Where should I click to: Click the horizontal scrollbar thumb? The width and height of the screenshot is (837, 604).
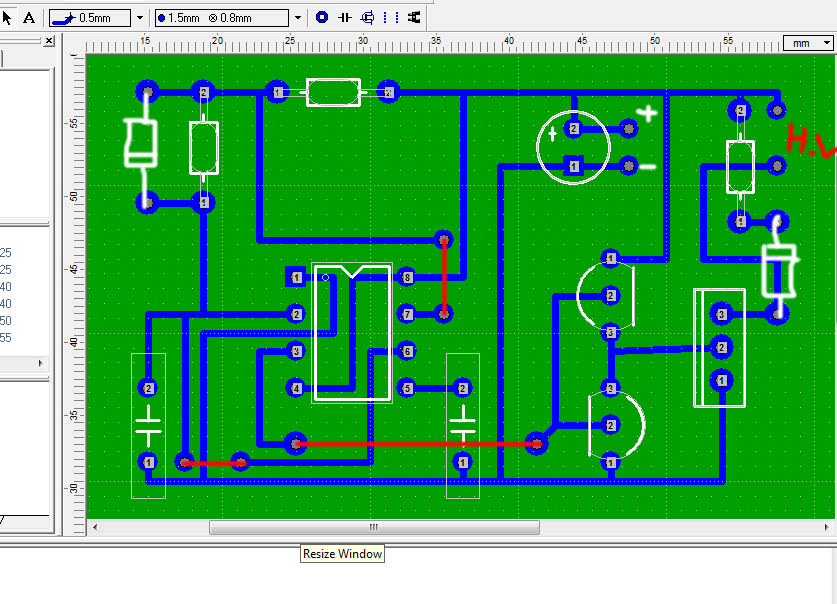pos(374,527)
